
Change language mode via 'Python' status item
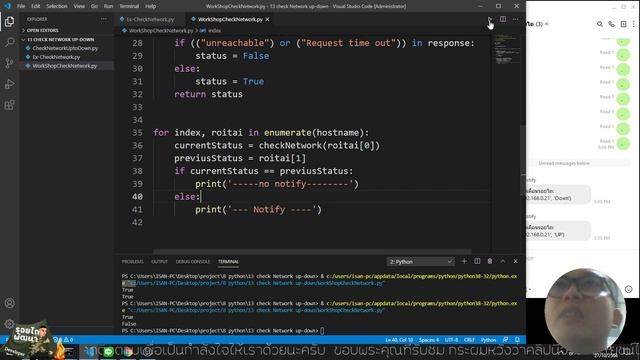click(x=488, y=340)
